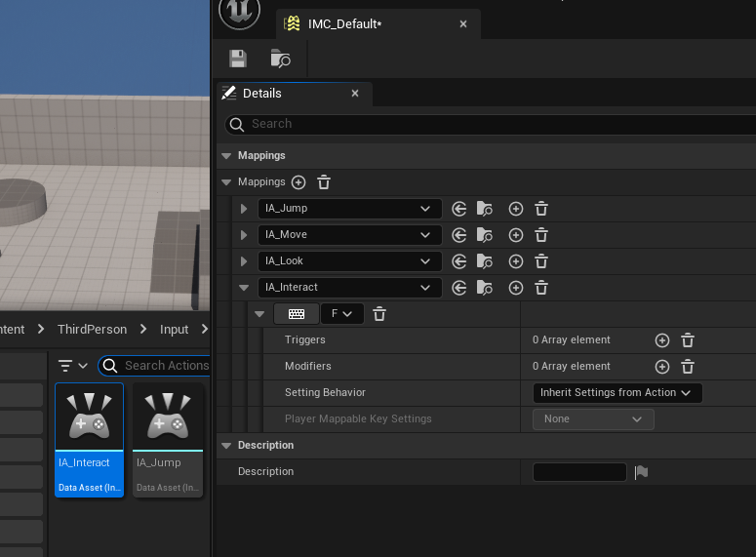Click the Modifiers property label
Viewport: 756px width, 557px height.
[307, 366]
